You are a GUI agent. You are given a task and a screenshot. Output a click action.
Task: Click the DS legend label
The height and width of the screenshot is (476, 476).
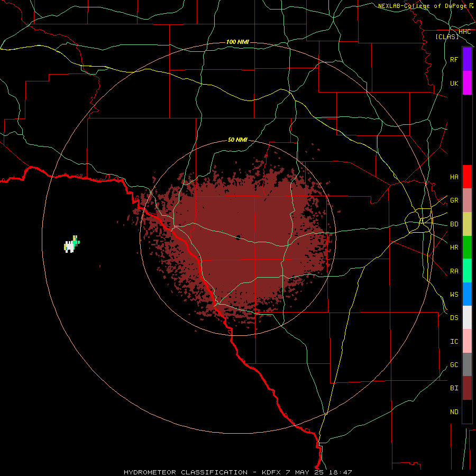click(454, 318)
